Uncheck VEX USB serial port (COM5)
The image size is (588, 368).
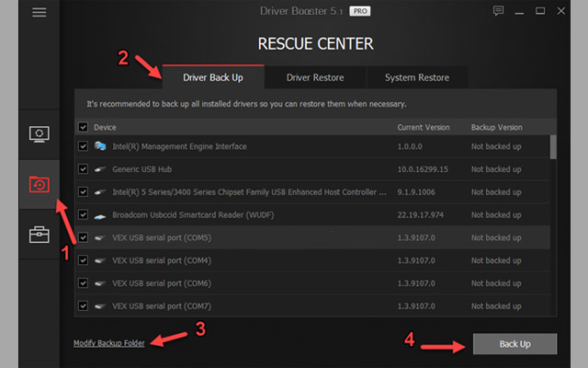coord(83,237)
